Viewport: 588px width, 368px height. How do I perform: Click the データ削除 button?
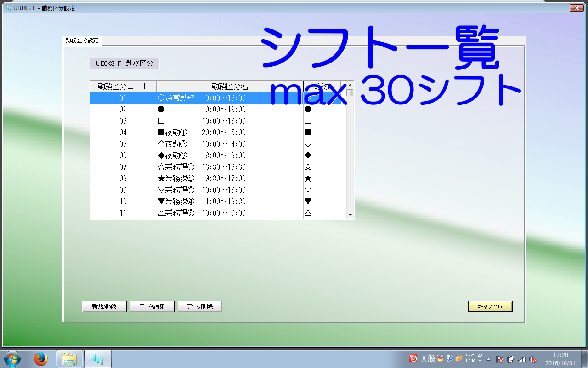point(199,306)
